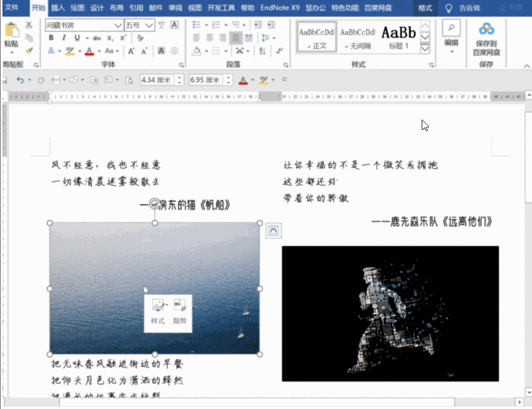Viewport: 532px width, 409px height.
Task: Click the Increase Indent icon
Action: (271, 25)
